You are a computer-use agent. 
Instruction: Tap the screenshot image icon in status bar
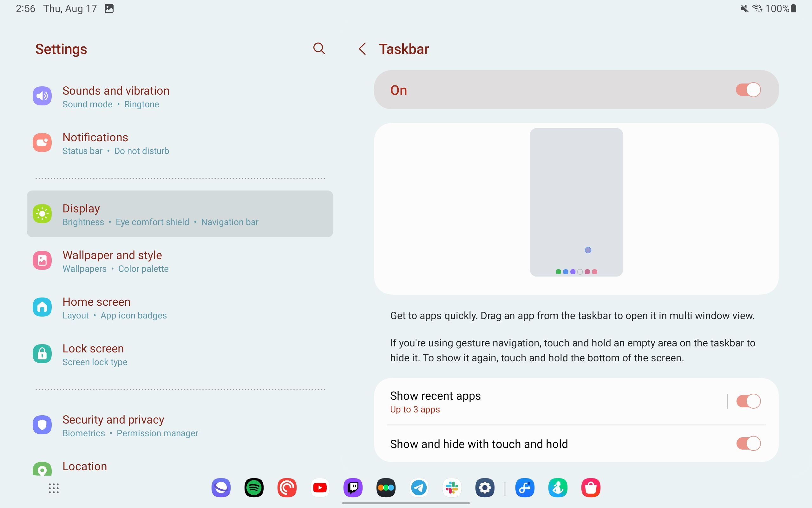[109, 9]
